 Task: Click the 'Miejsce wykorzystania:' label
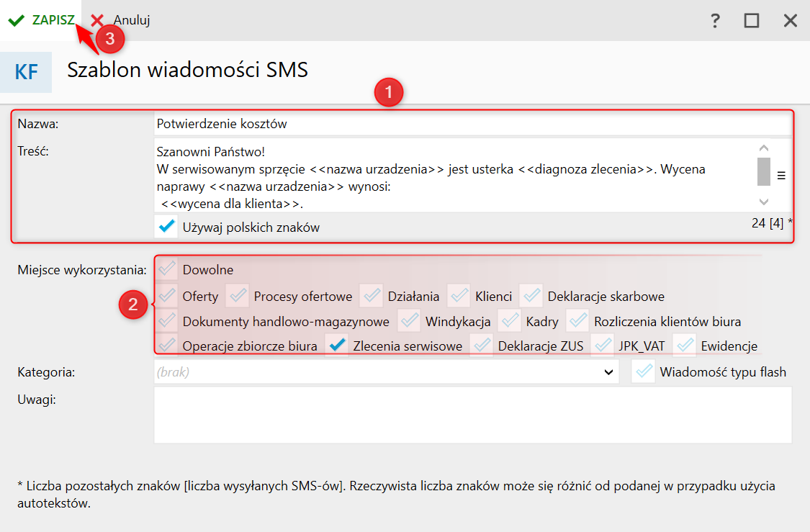82,270
